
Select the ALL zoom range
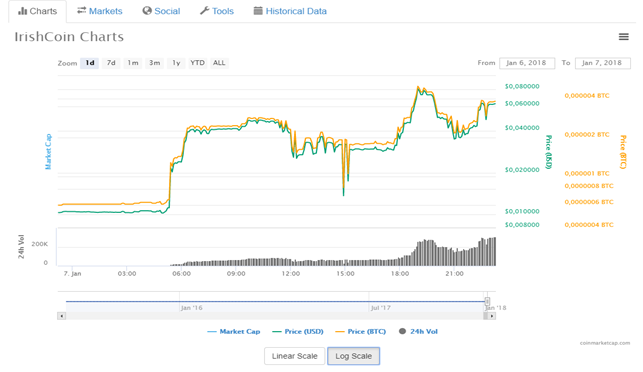coord(219,63)
